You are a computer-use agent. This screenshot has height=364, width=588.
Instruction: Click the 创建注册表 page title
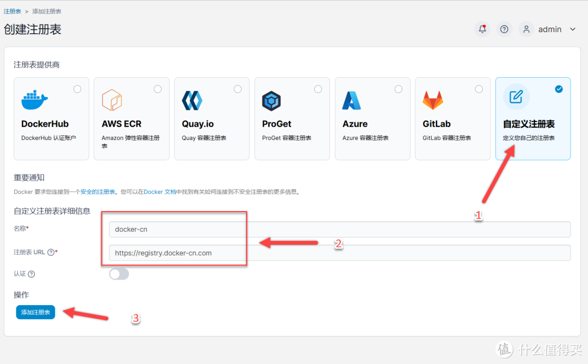pos(33,29)
